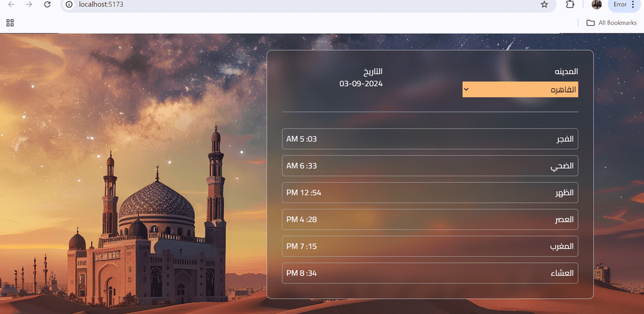Select the التاريخ label
Screen dimensions: 644x314
(372, 72)
